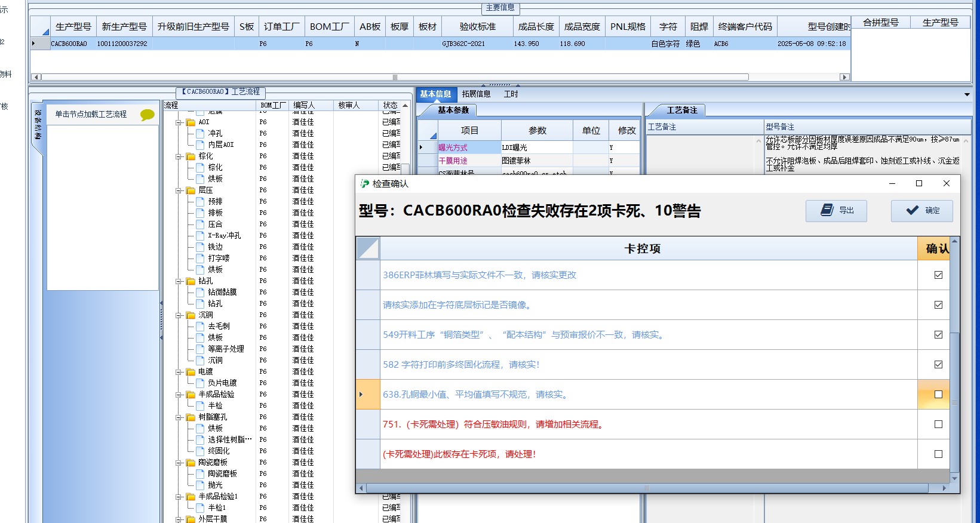
Task: Check confirmation for 此板存在卡死项 item
Action: (x=938, y=454)
